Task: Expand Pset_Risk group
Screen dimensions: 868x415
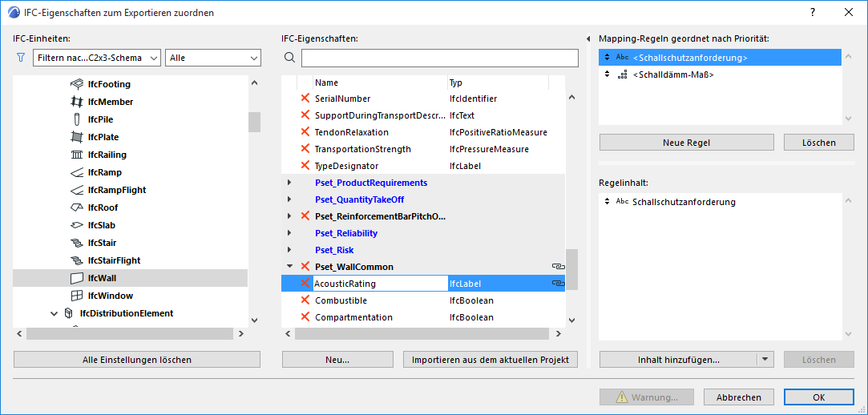Action: (289, 249)
